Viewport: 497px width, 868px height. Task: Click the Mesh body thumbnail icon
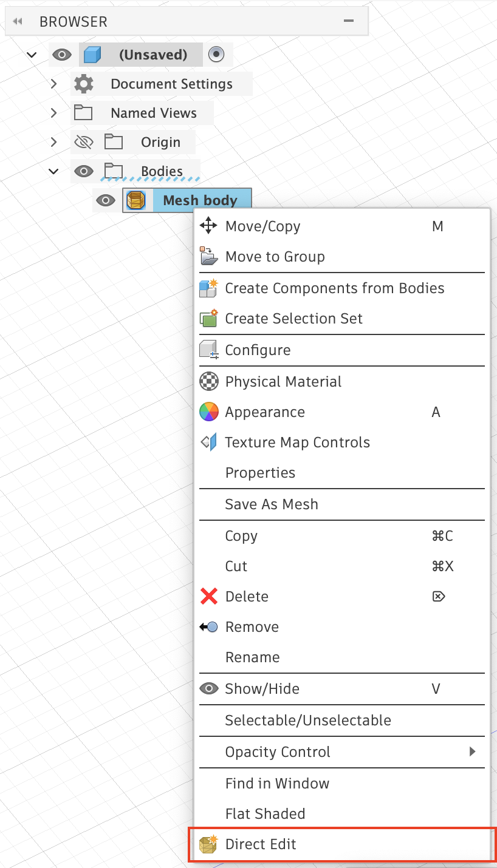pos(134,200)
